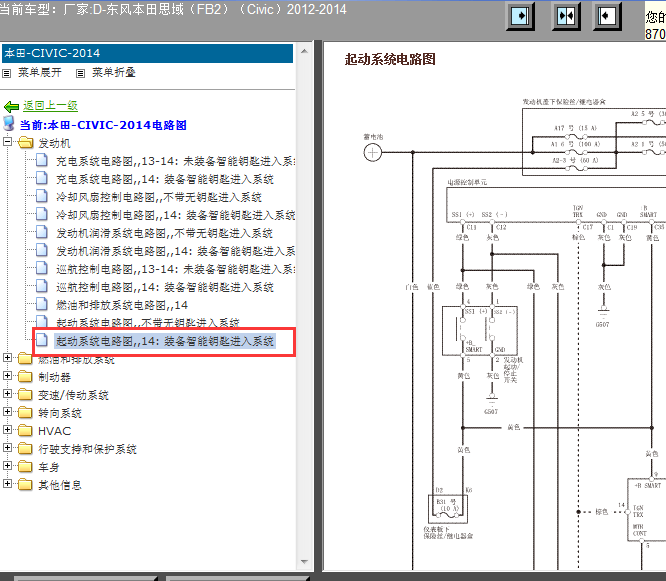Click the 发动机 folder icon
666x581 pixels.
coord(26,142)
